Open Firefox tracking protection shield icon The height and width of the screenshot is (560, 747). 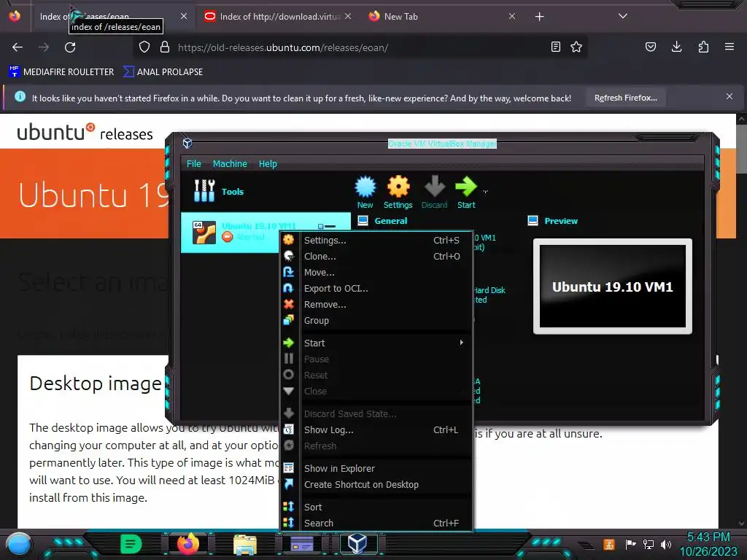pos(144,47)
